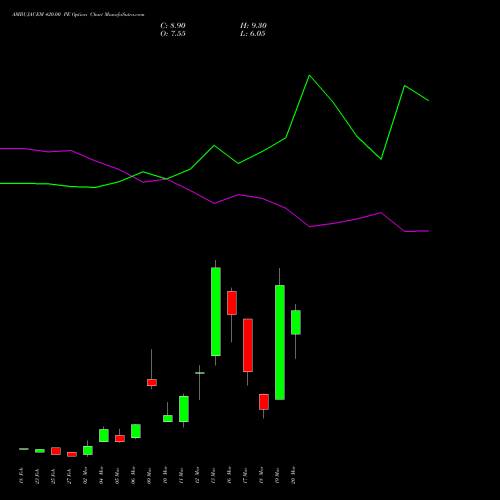500x500 pixels.
Task: Click the AMBUJACEM 420.00 PE Options chart title
Action: pyautogui.click(x=78, y=15)
